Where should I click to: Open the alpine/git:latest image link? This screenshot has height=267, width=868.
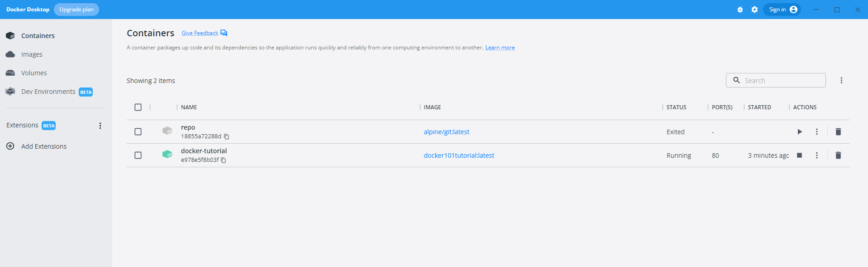click(x=446, y=132)
